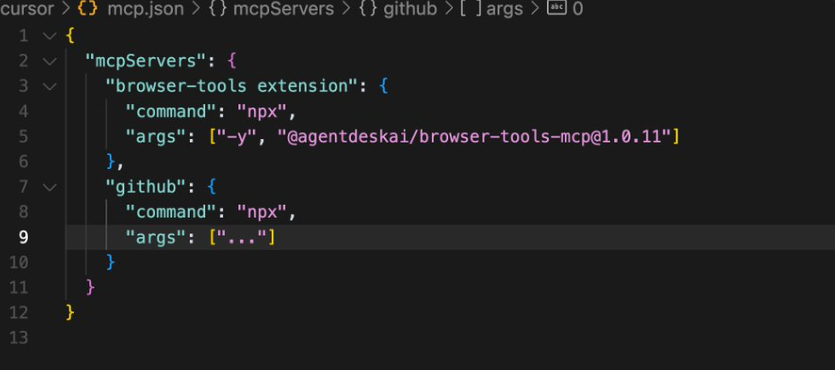Click the "-y" argument string
This screenshot has height=370, width=835.
[x=238, y=137]
